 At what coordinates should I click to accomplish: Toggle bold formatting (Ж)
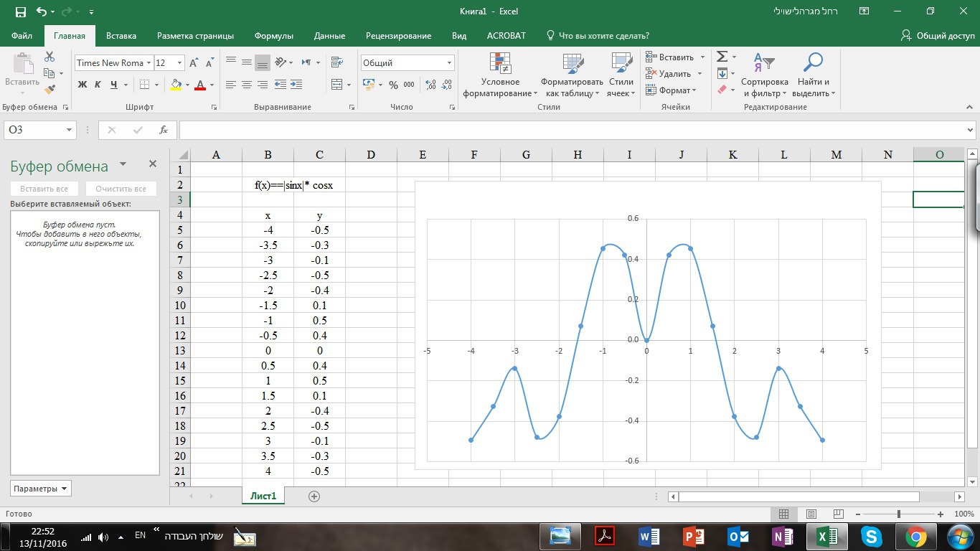coord(82,85)
